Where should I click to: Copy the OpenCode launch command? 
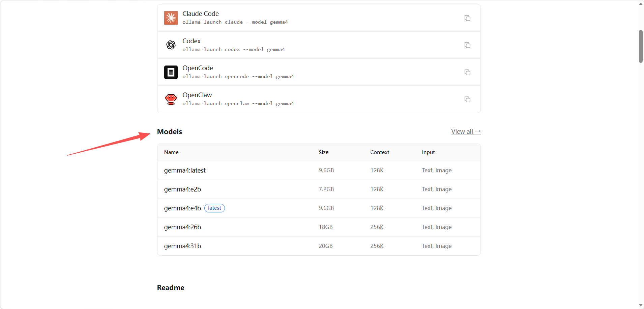click(467, 72)
